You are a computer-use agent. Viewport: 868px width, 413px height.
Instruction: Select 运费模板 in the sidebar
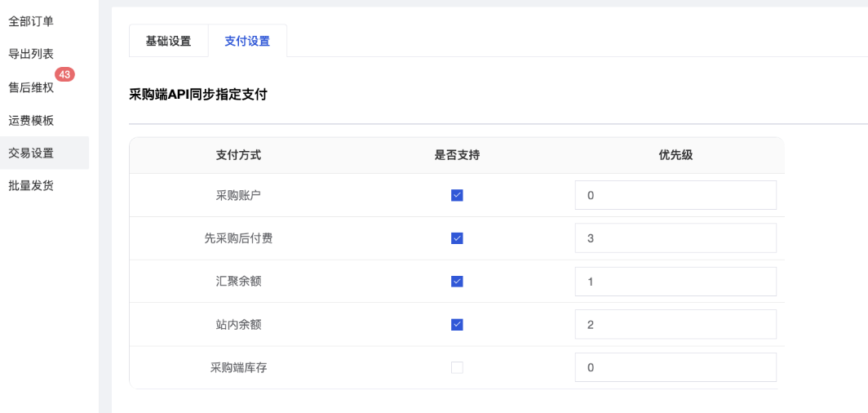(31, 120)
